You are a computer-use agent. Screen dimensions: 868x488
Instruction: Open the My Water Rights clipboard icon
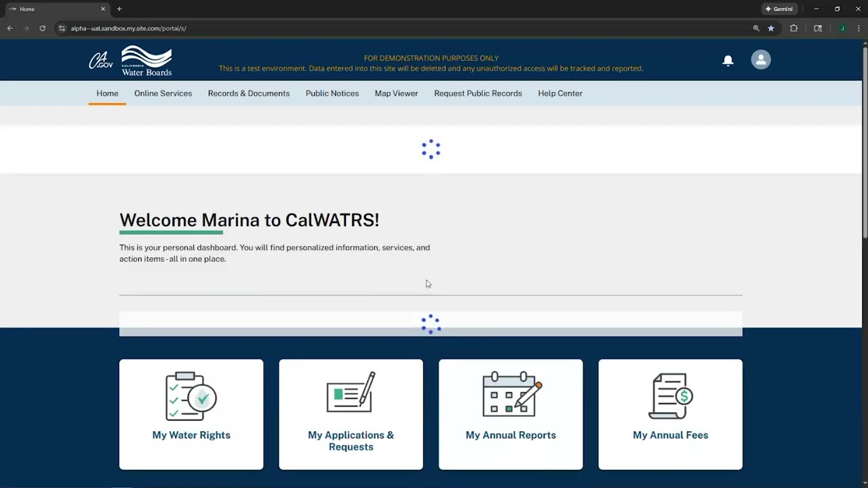point(191,396)
